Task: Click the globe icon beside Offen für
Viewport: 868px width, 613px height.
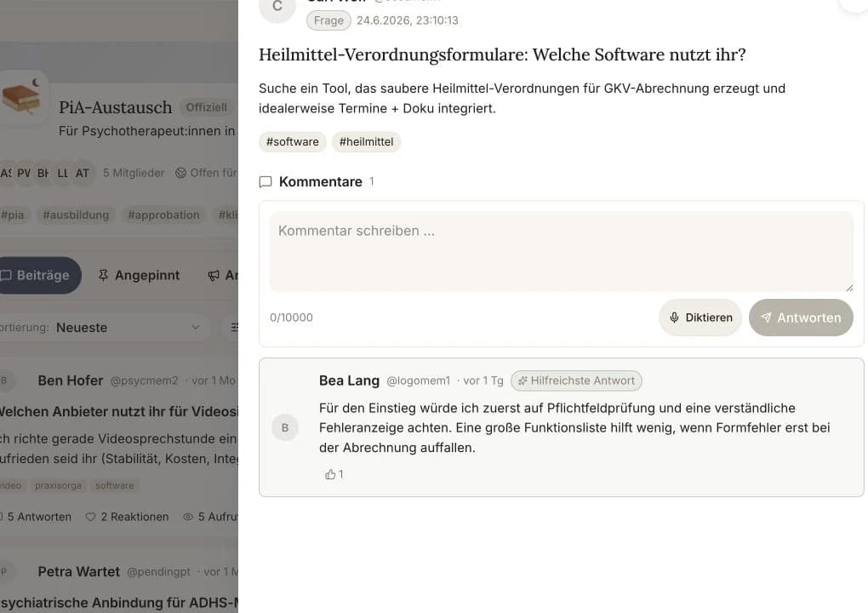Action: 180,173
